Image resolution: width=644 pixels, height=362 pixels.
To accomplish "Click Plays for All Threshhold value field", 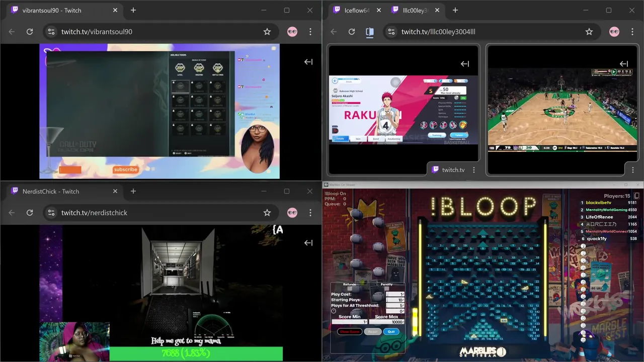I will (395, 305).
